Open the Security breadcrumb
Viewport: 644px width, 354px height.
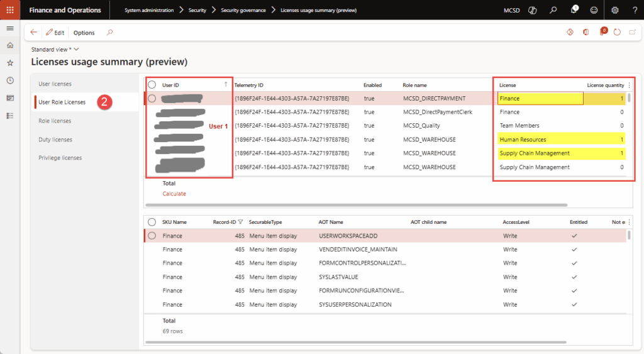click(x=197, y=10)
